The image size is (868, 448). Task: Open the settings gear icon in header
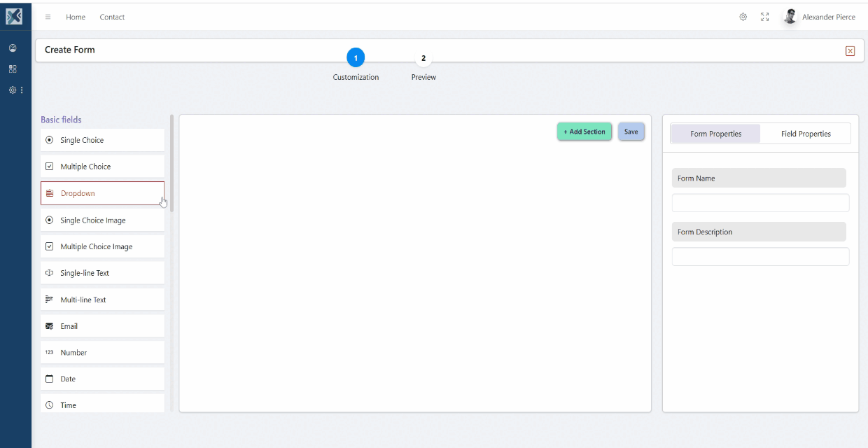743,17
